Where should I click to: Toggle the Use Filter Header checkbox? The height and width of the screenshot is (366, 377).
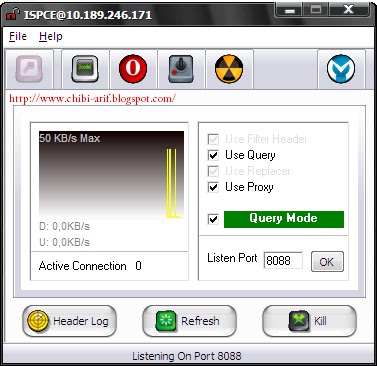click(x=213, y=139)
